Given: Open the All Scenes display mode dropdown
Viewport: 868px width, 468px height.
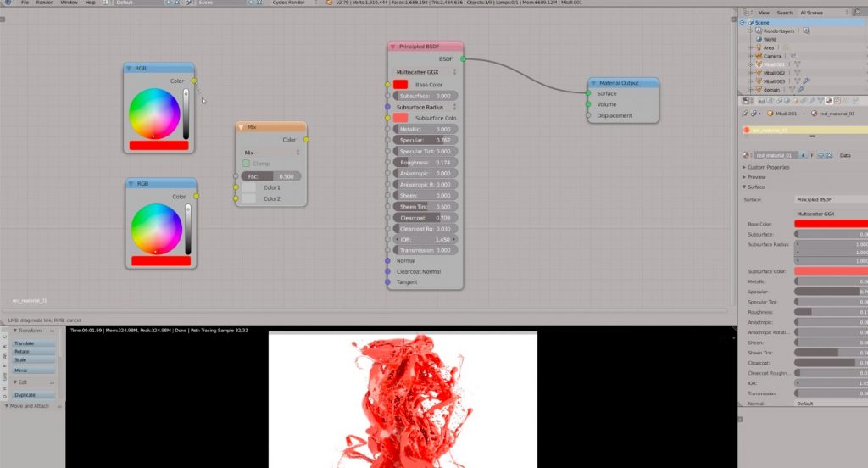Looking at the screenshot, I should coord(822,12).
